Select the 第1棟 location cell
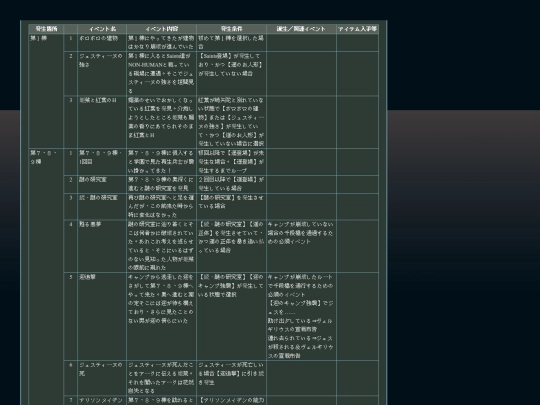This screenshot has width=540, height=405. pyautogui.click(x=46, y=91)
